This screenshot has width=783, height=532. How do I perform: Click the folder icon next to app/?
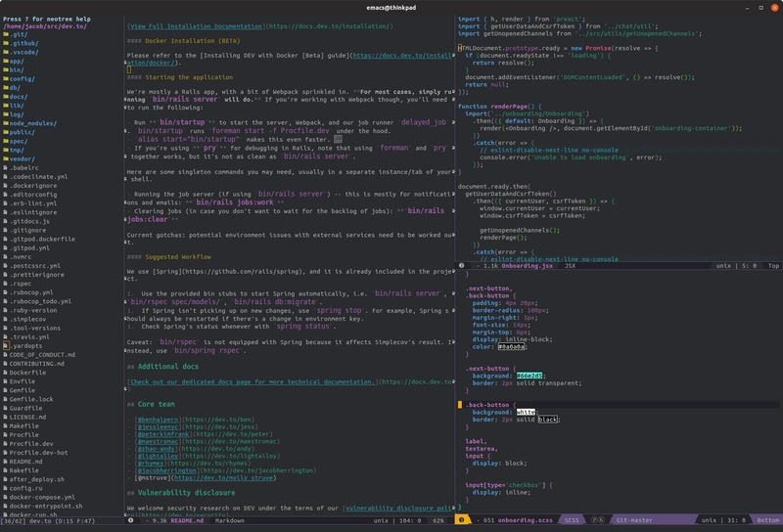click(6, 62)
